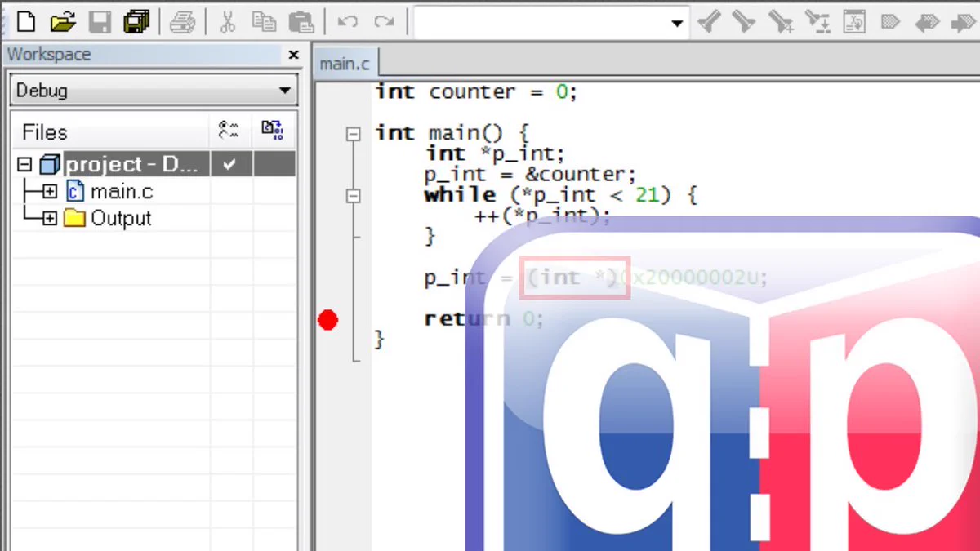
Task: Undo the last edit
Action: (348, 22)
